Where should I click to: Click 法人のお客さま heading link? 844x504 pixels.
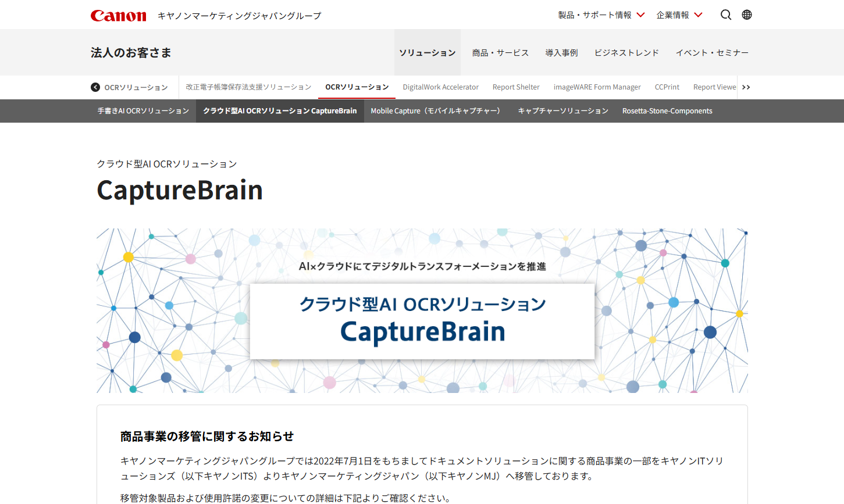131,52
